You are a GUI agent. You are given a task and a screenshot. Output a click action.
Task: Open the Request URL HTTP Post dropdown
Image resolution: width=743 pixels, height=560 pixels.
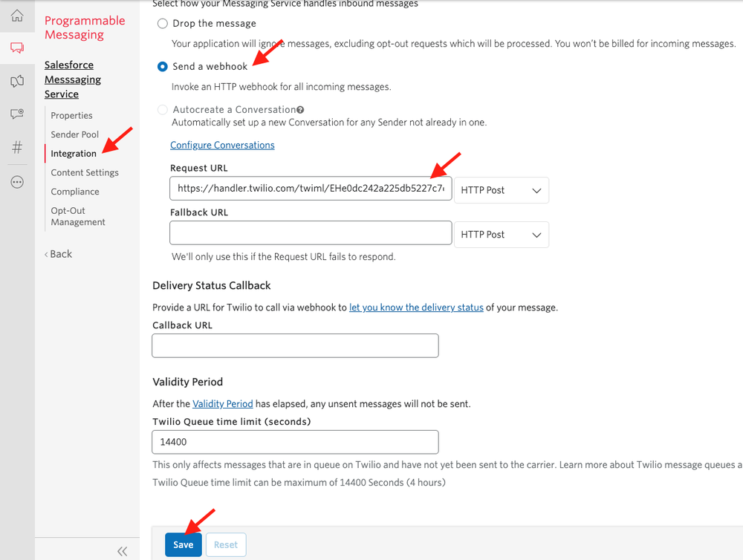click(x=501, y=190)
